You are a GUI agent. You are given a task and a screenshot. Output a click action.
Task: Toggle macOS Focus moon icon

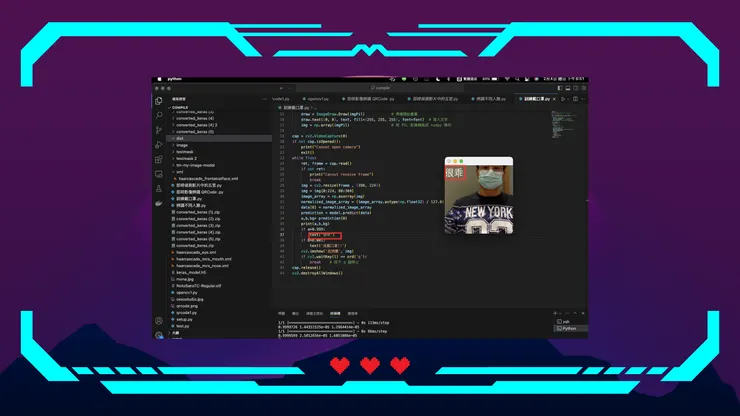[438, 79]
